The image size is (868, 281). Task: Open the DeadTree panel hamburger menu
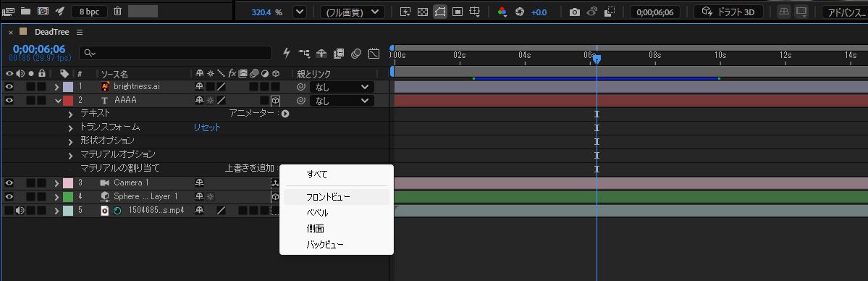80,32
